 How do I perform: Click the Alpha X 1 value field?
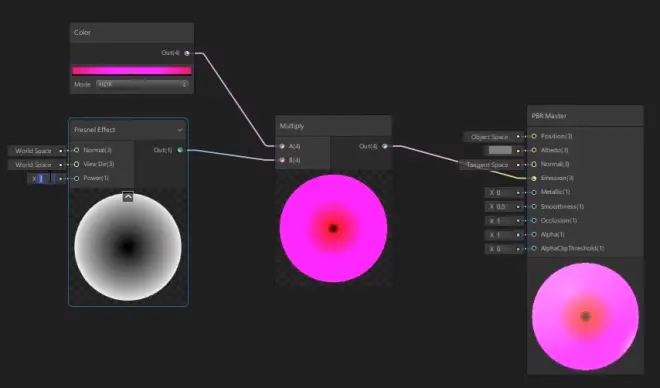tap(503, 235)
